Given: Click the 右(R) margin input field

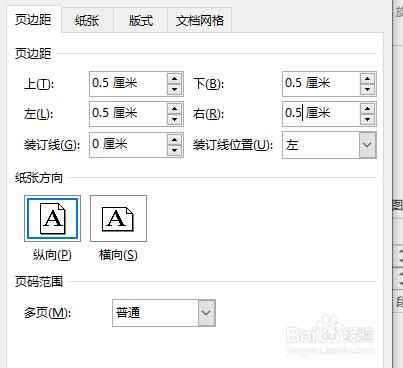Looking at the screenshot, I should pos(321,114).
